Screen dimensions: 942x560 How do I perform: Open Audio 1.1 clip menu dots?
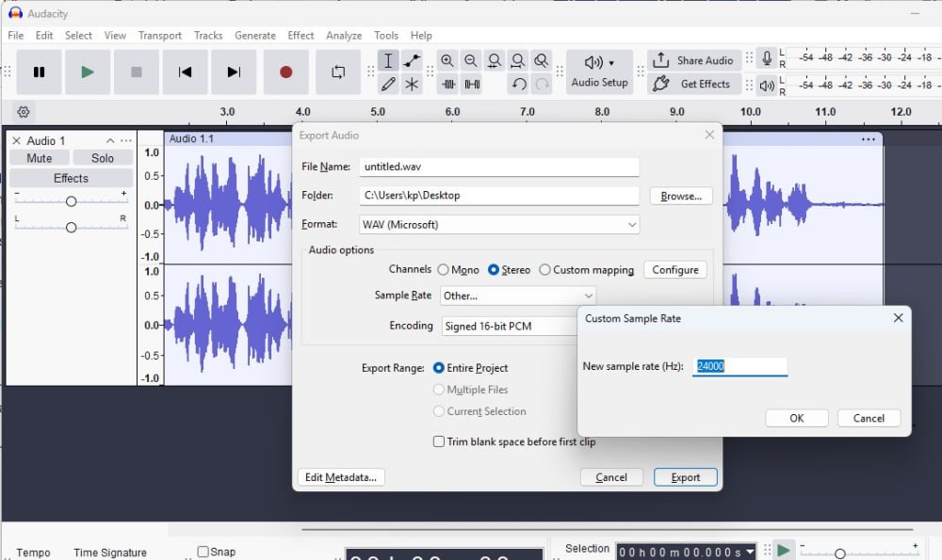tap(869, 139)
